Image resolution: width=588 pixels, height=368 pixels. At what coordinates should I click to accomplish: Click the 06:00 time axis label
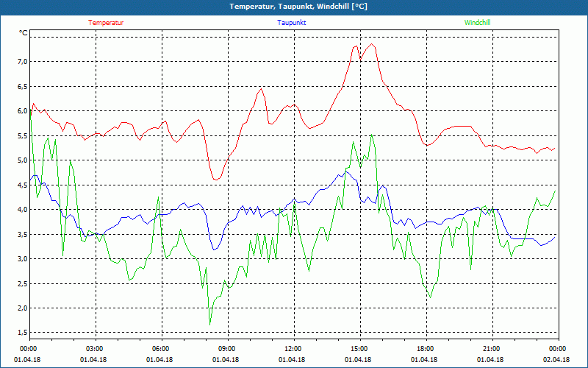point(161,349)
